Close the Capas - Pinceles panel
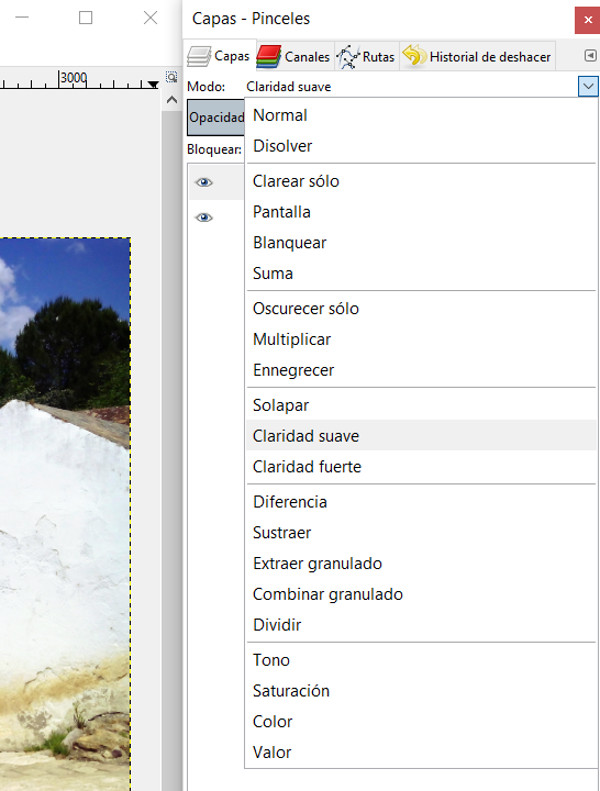600x791 pixels. coord(586,19)
